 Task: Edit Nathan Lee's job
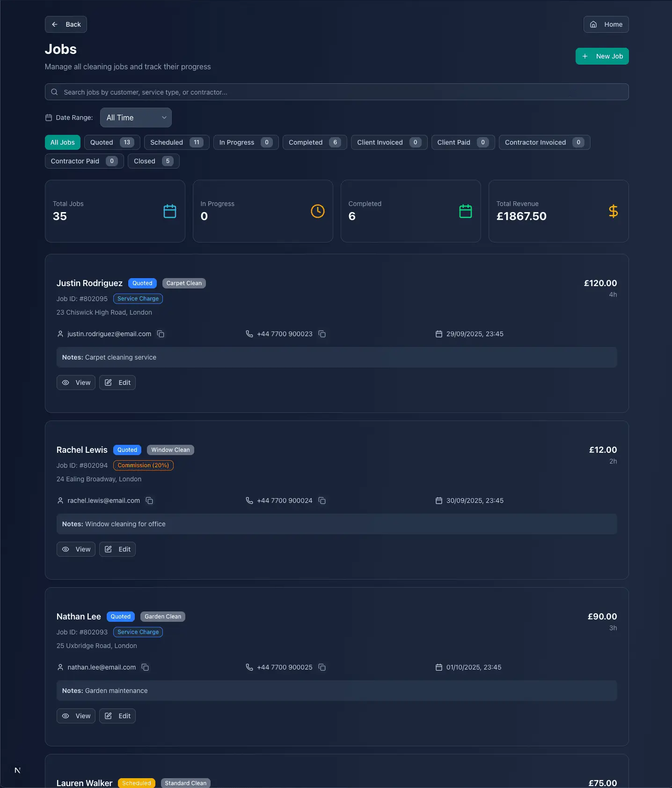pos(117,716)
